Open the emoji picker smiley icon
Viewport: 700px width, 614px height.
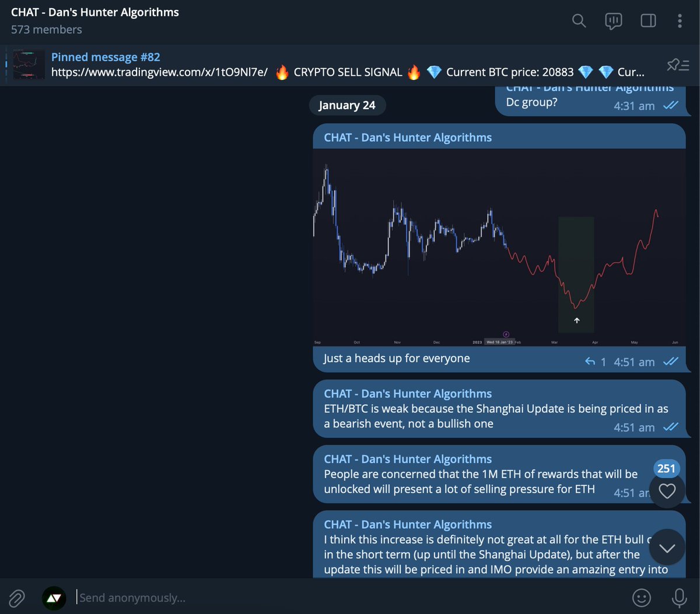642,597
